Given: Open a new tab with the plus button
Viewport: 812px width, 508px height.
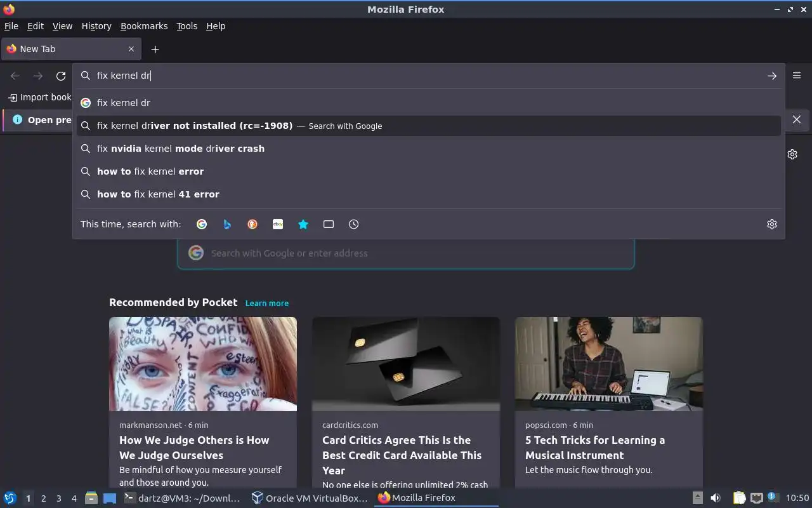Looking at the screenshot, I should pos(155,49).
